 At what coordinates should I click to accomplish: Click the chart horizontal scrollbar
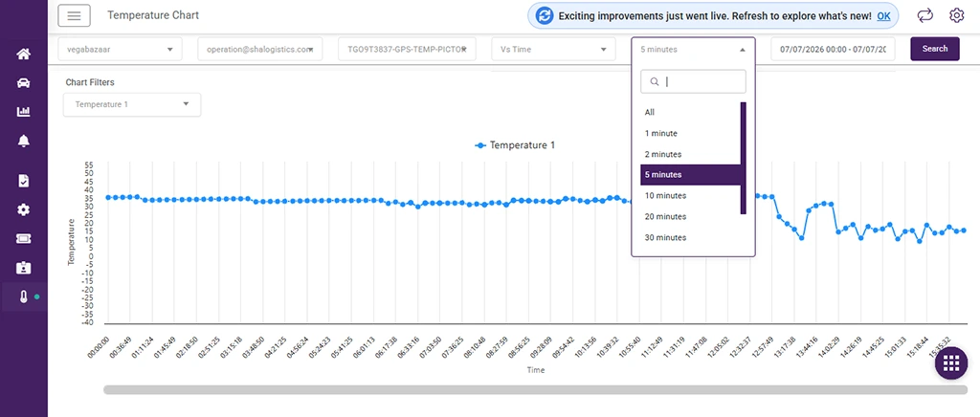click(535, 389)
